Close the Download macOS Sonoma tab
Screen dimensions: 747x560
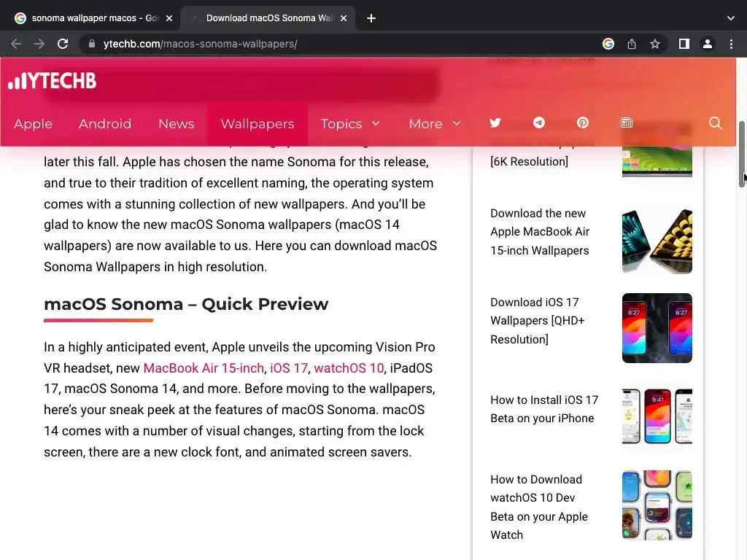(344, 18)
